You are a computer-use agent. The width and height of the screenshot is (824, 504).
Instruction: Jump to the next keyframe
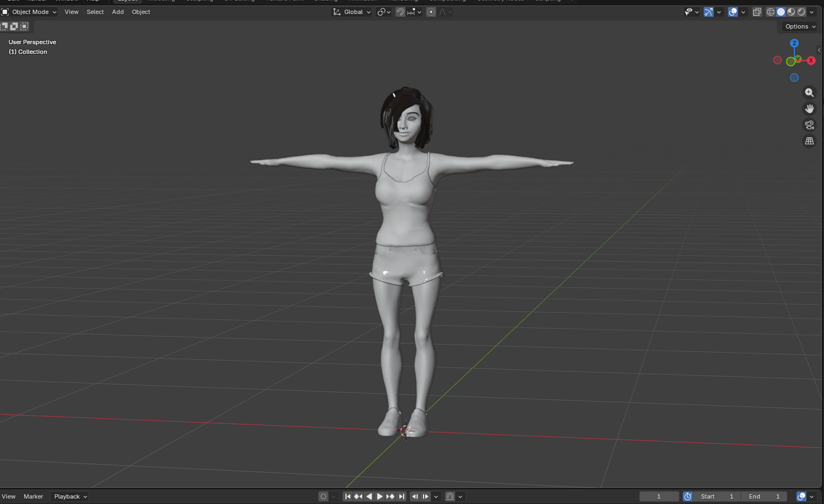tap(390, 496)
